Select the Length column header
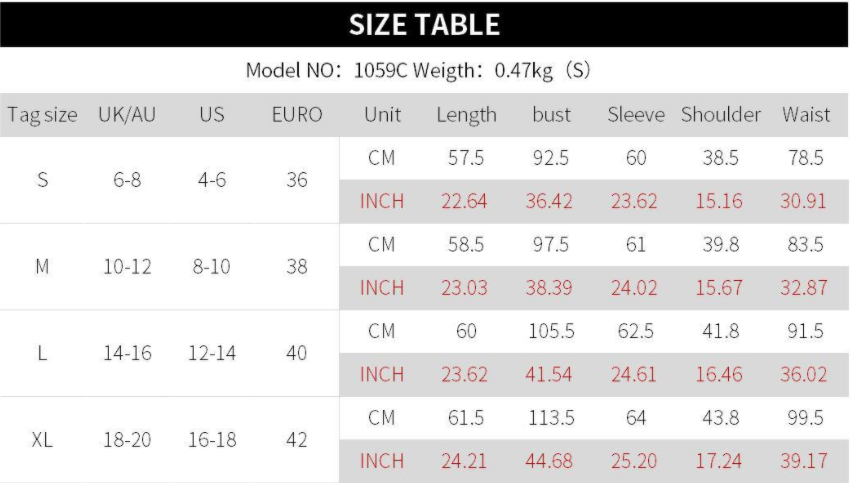Viewport: 858px width, 483px height. coord(466,115)
